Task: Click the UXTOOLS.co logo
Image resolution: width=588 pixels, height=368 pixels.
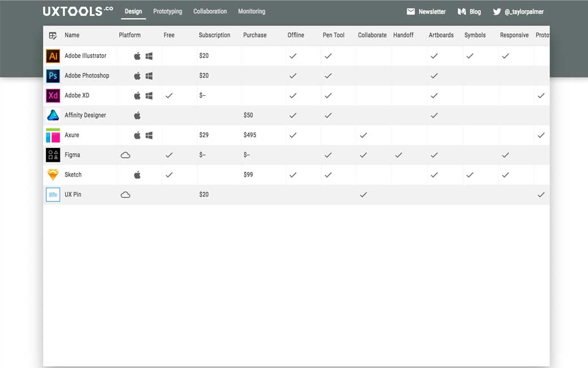Action: [77, 11]
